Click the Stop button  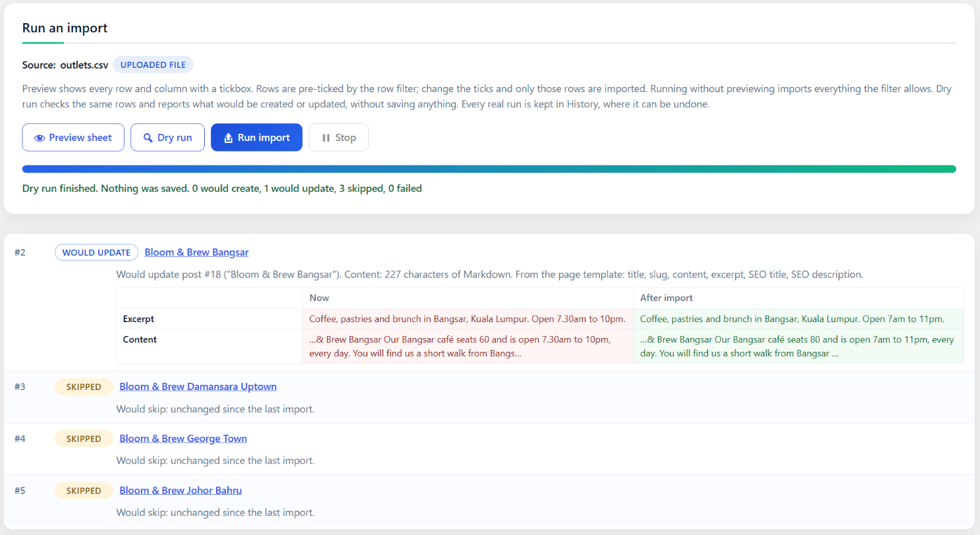point(339,138)
